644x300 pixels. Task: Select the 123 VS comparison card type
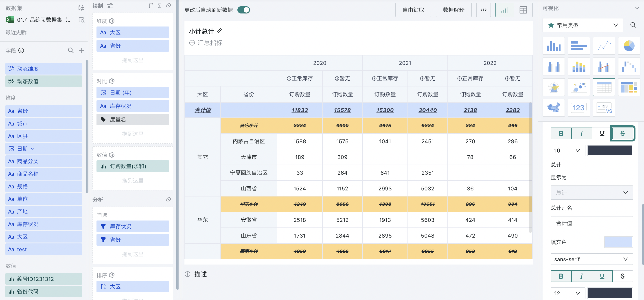[x=604, y=108]
